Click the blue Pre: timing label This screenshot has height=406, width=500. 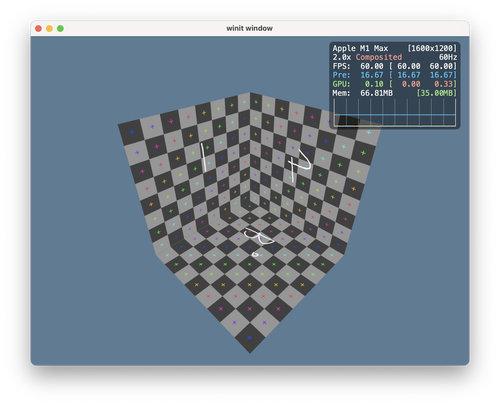point(341,75)
